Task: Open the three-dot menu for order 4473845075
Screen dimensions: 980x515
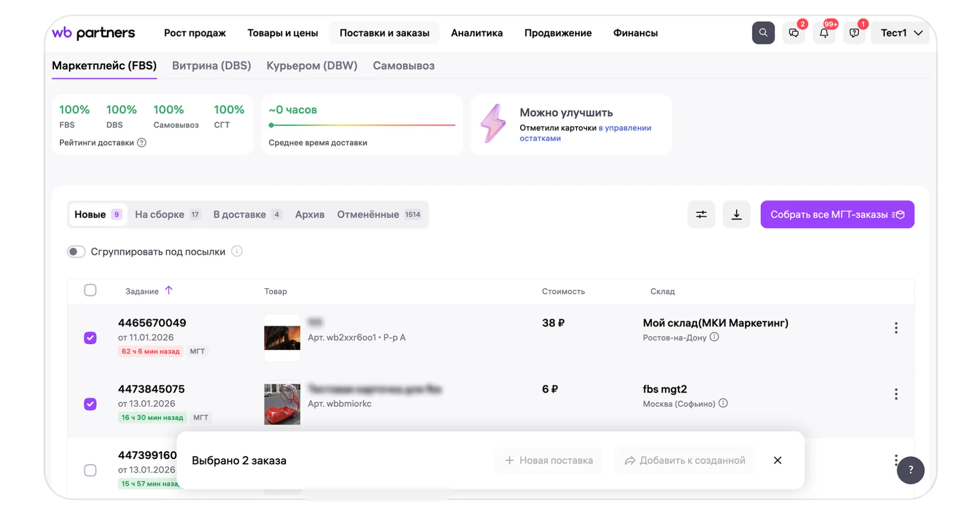Action: [896, 394]
